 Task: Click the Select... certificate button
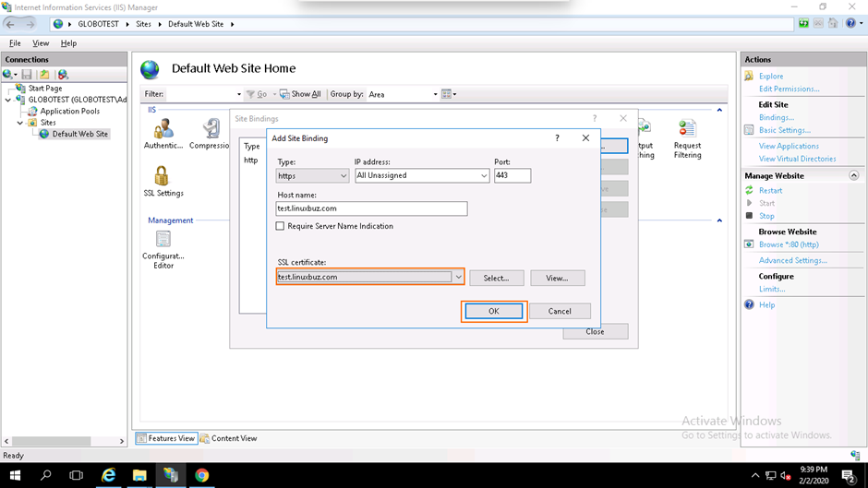tap(496, 278)
